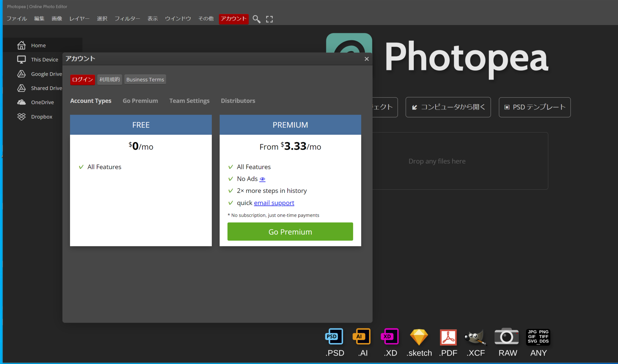Screen dimensions: 618x364
Task: Click the .sketch file format icon
Action: 419,336
